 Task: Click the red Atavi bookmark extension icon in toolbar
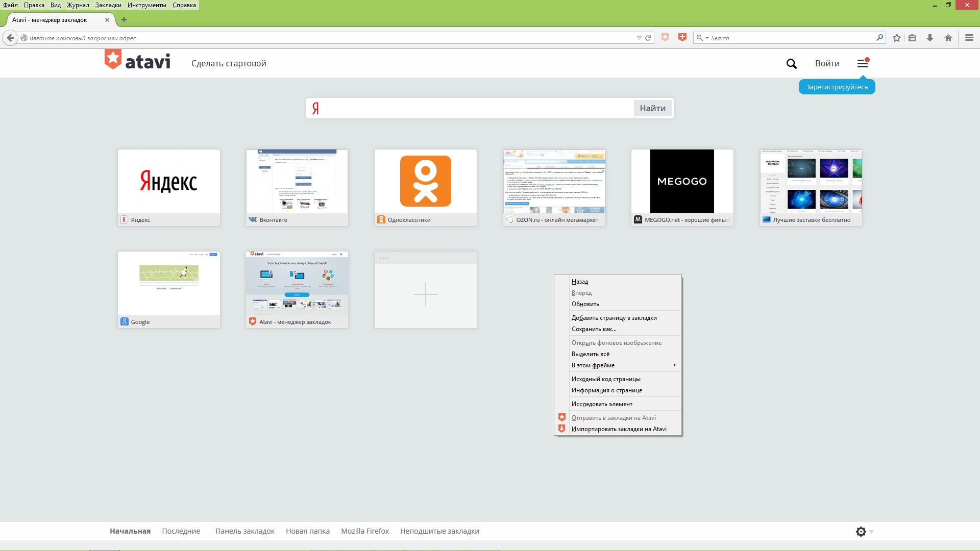682,37
